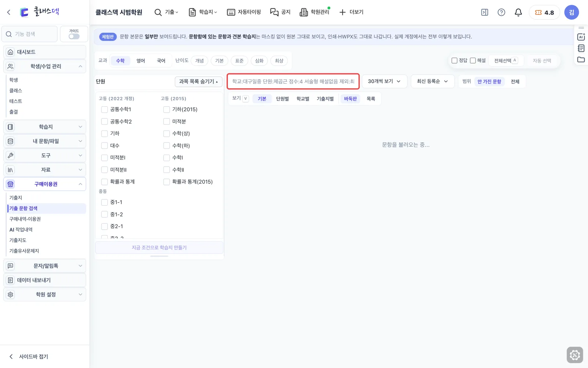Screen dimensions: 588x368
Task: Click the settings gear widget at bottom right
Action: [575, 355]
